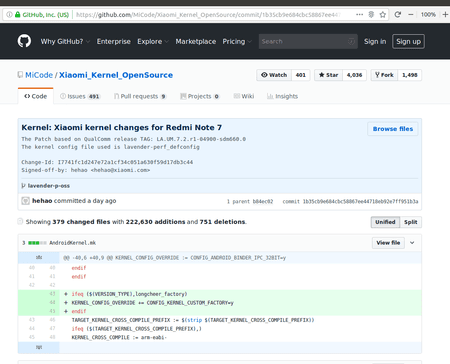
Task: Click the site information icon in address bar
Action: (x=9, y=15)
